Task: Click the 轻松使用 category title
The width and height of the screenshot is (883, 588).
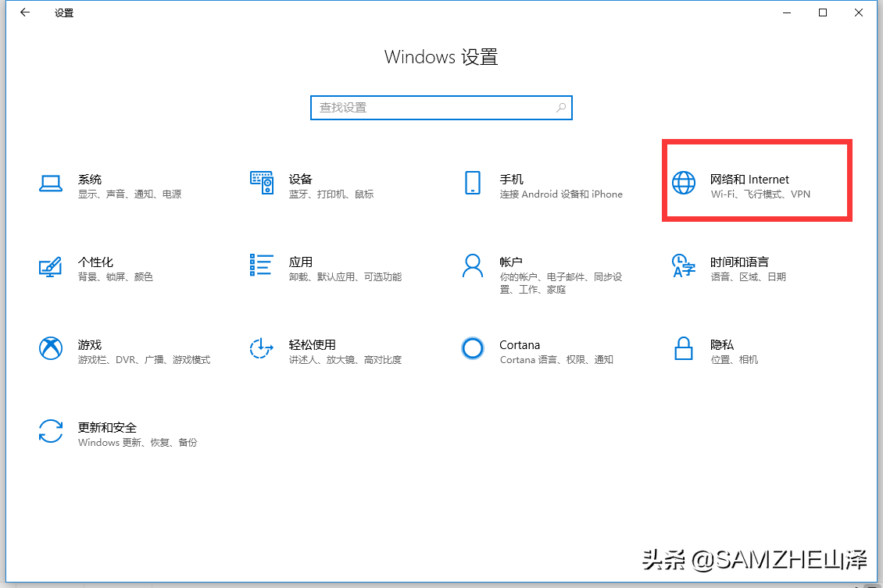Action: (312, 344)
